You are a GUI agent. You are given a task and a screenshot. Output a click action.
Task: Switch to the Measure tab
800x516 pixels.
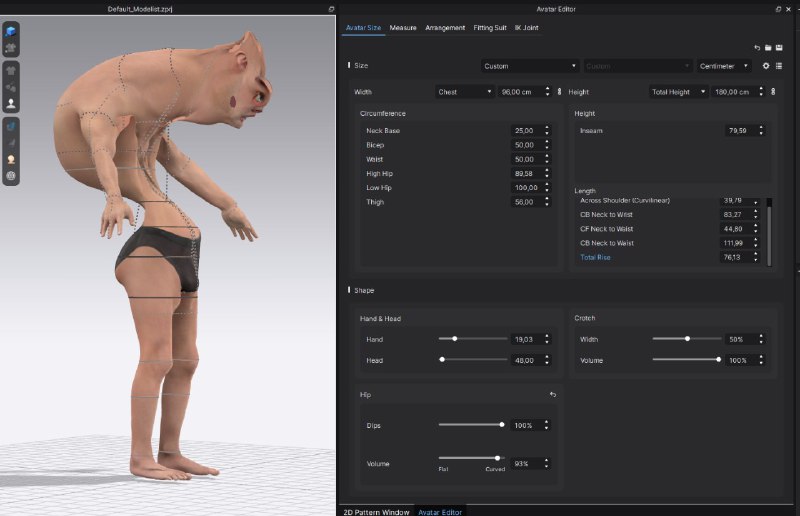coord(403,28)
